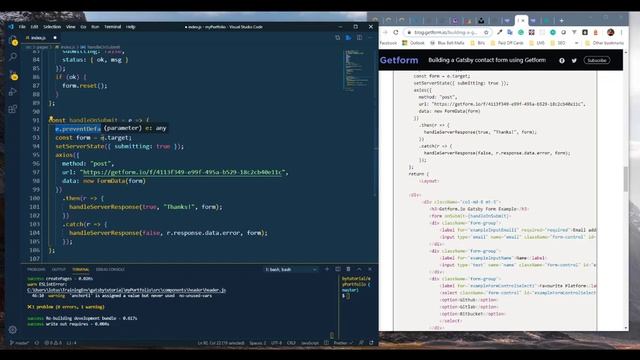The image size is (640, 360).
Task: Switch to the Terminal panel tab
Action: pos(80,269)
